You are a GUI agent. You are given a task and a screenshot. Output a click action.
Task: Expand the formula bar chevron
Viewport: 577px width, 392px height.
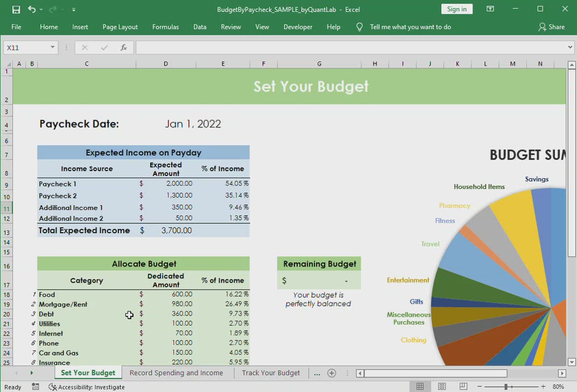point(570,47)
